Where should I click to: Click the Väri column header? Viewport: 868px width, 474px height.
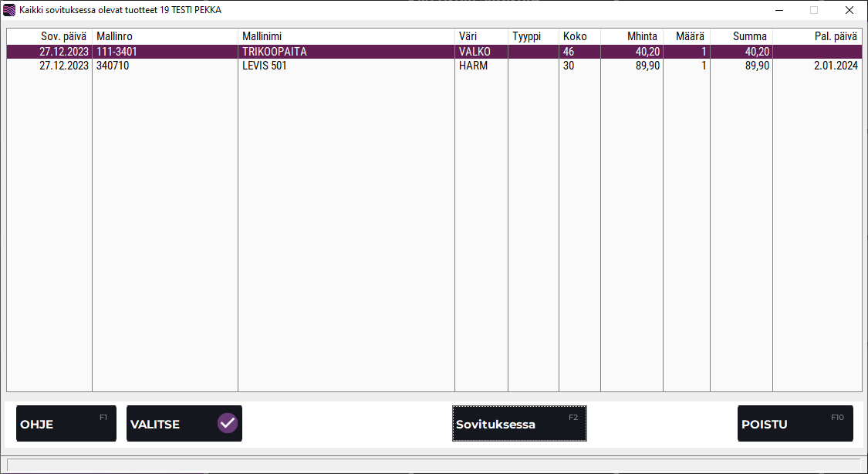[x=481, y=36]
